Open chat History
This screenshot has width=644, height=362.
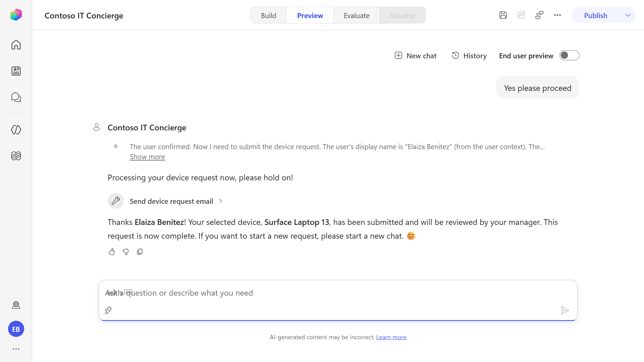click(469, 56)
